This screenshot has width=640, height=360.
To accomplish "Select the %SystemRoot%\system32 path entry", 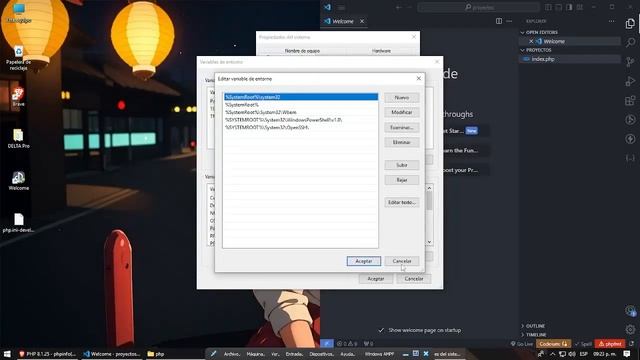I will 301,97.
